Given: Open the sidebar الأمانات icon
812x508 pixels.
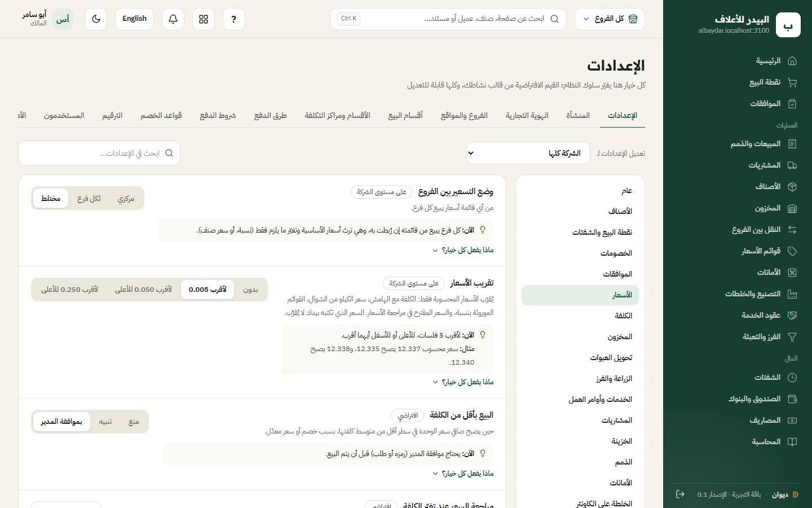Looking at the screenshot, I should pos(792,273).
